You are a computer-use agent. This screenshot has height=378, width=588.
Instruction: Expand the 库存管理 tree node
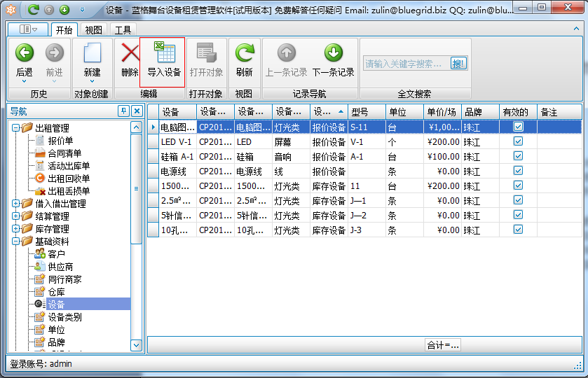coord(16,229)
